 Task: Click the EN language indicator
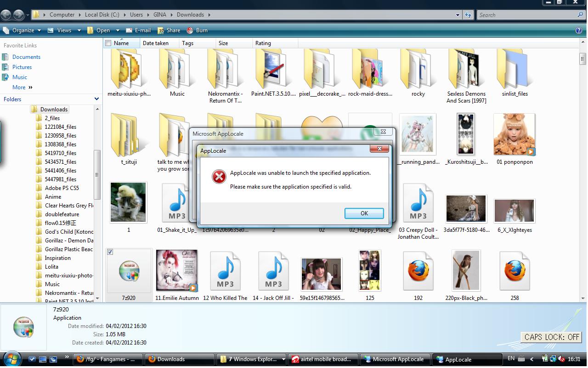coord(511,358)
